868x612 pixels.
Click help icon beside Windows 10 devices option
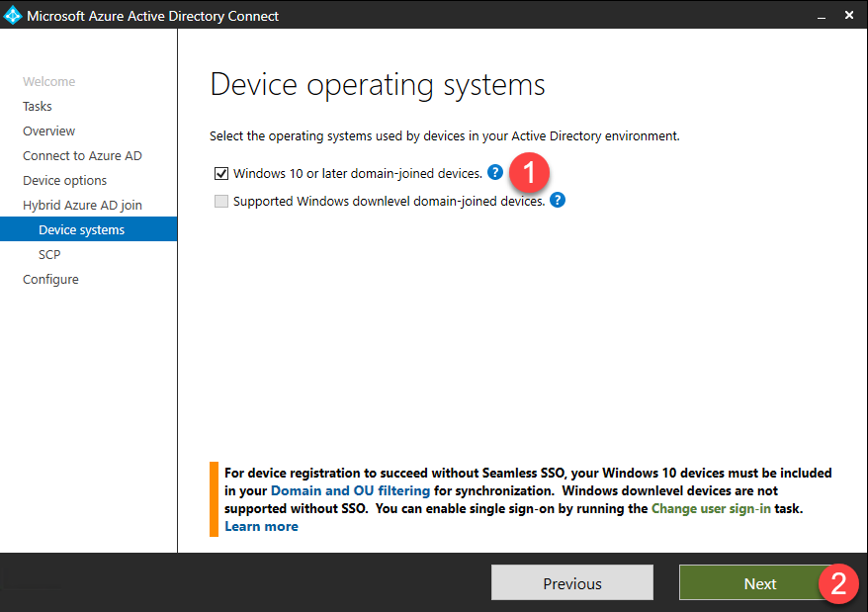click(x=495, y=173)
